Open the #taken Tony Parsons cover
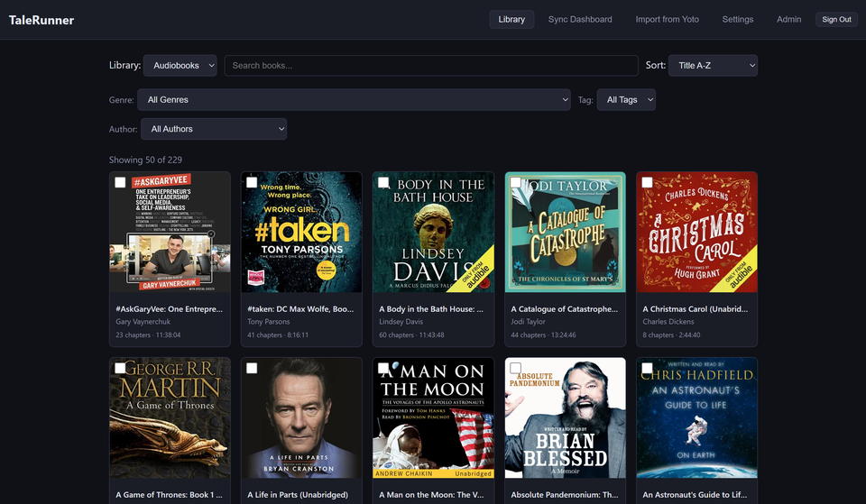 (x=301, y=232)
